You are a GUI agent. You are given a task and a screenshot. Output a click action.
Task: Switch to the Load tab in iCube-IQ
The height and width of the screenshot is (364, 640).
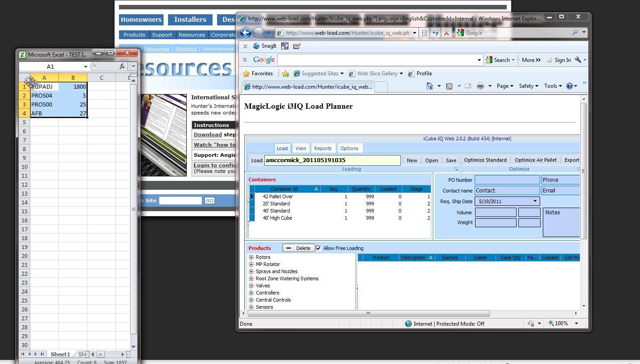[x=282, y=148]
